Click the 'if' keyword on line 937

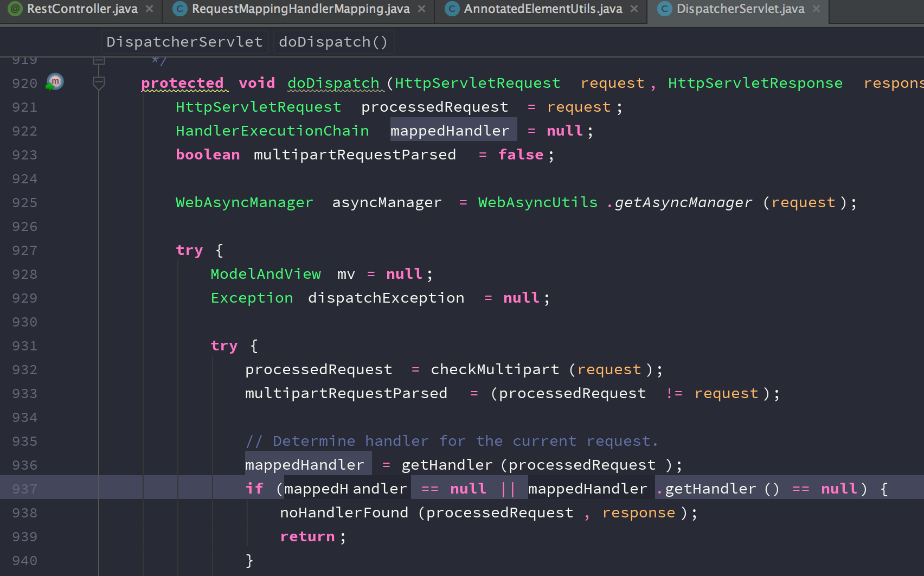click(254, 489)
